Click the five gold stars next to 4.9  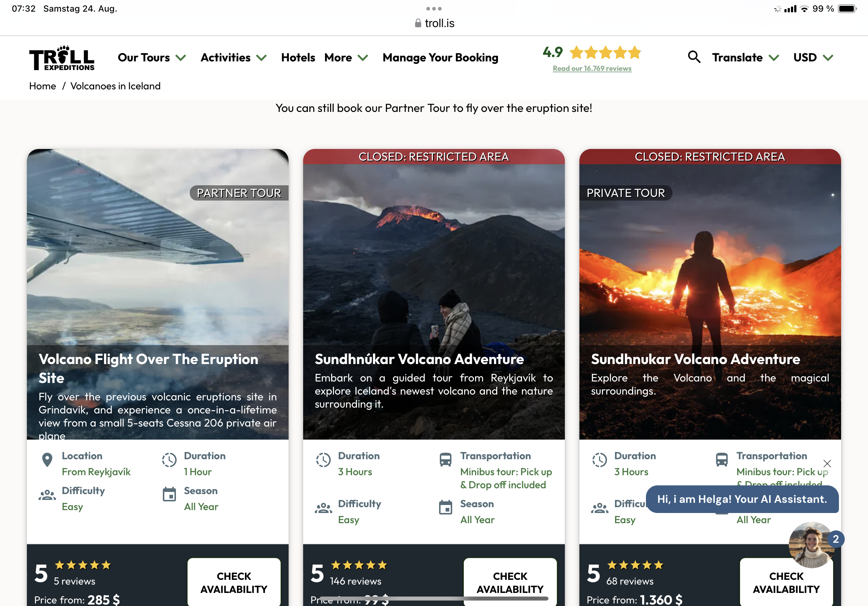pos(605,52)
